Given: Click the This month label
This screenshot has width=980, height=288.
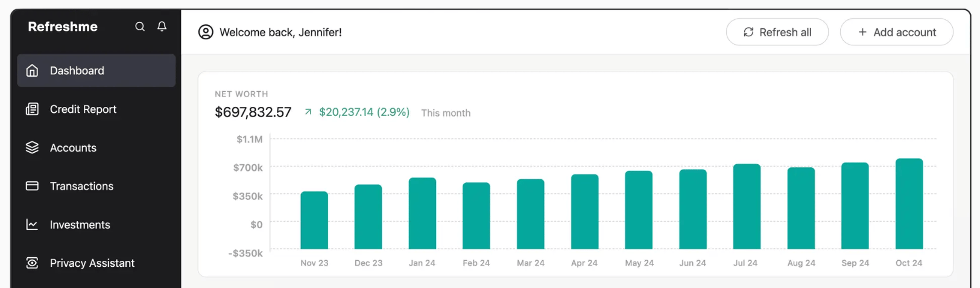Looking at the screenshot, I should (446, 113).
